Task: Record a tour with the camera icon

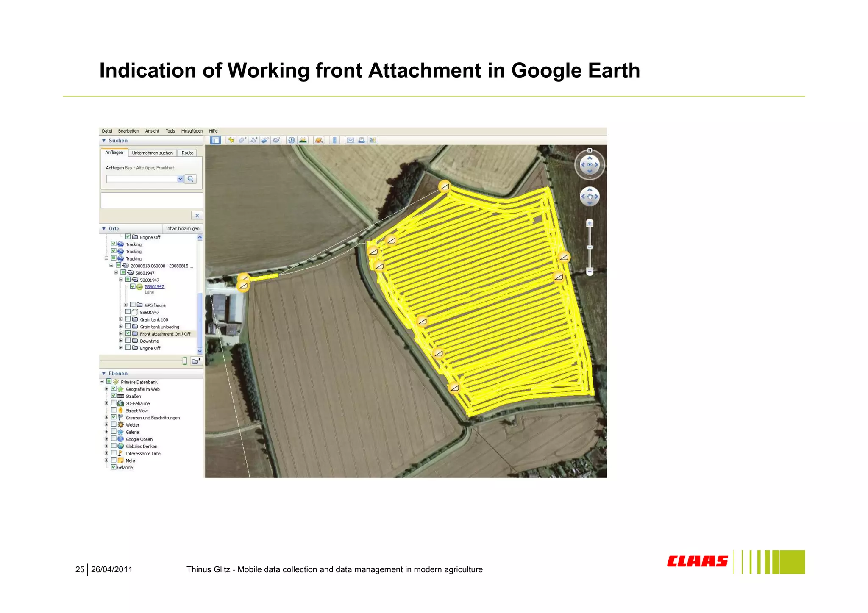Action: tap(276, 140)
